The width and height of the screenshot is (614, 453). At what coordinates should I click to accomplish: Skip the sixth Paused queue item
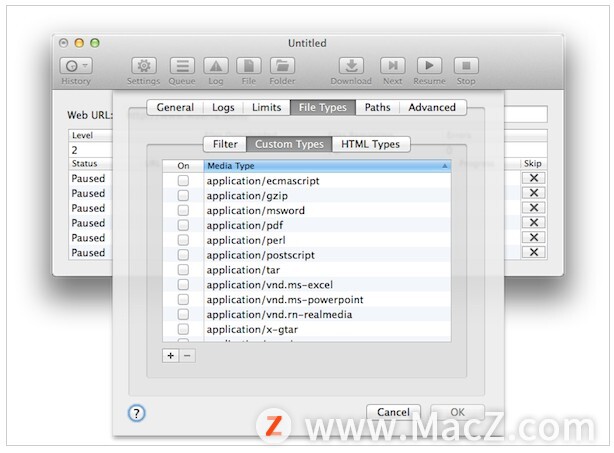click(533, 252)
